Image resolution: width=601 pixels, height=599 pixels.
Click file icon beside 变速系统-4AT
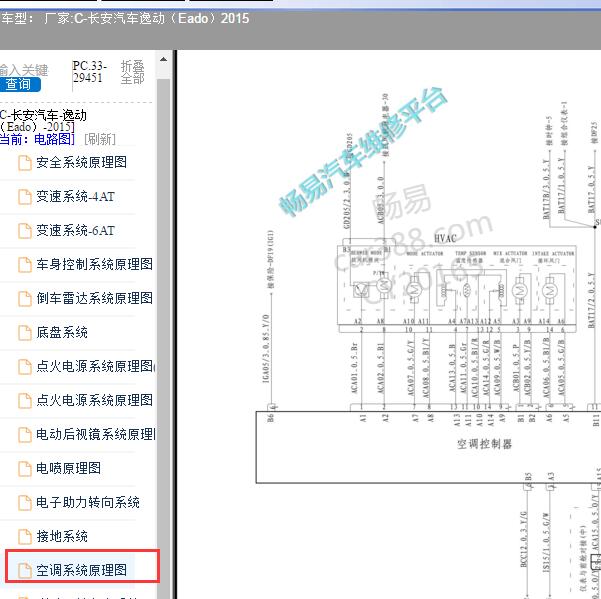point(25,197)
